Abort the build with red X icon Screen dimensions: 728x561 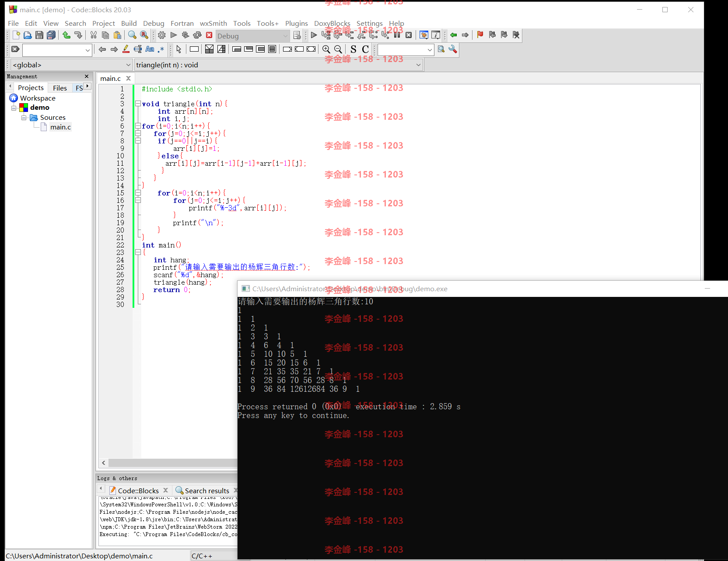pos(209,35)
